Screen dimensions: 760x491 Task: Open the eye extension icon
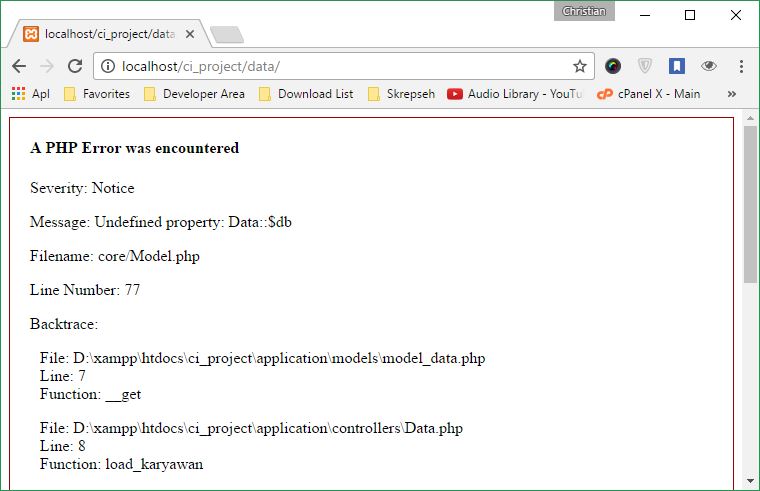(x=709, y=66)
